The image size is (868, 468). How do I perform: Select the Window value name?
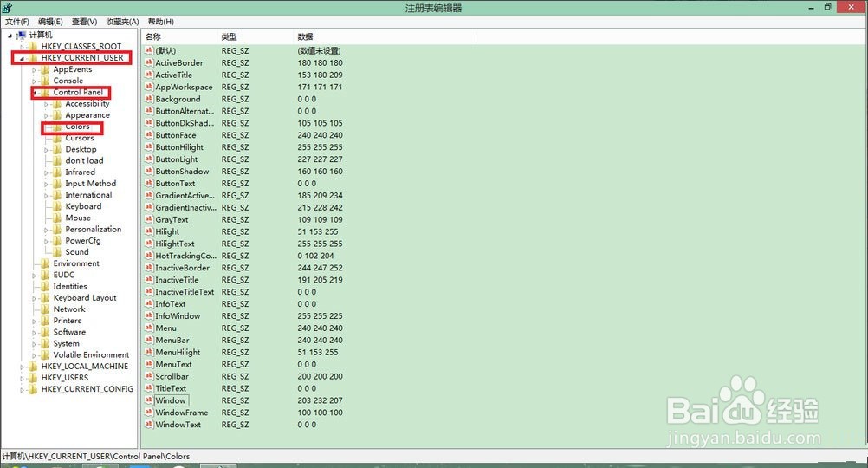171,400
